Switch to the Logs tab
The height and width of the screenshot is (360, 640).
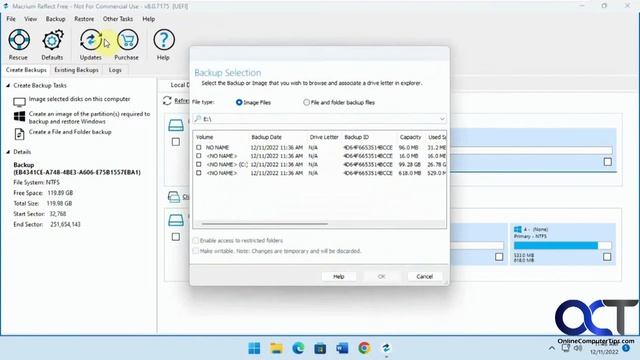[x=115, y=70]
